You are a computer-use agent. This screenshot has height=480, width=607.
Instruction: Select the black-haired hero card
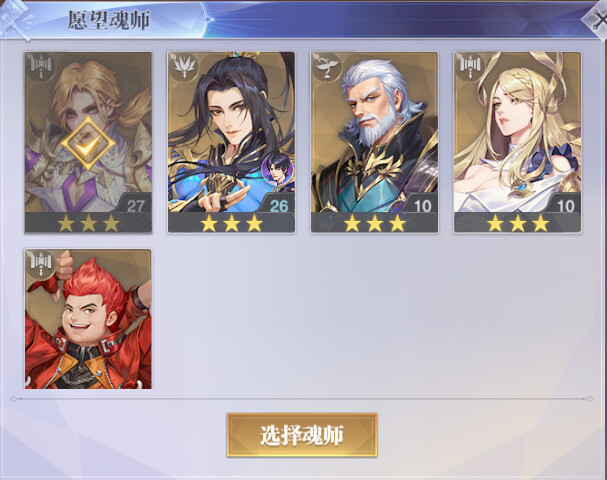coord(231,142)
